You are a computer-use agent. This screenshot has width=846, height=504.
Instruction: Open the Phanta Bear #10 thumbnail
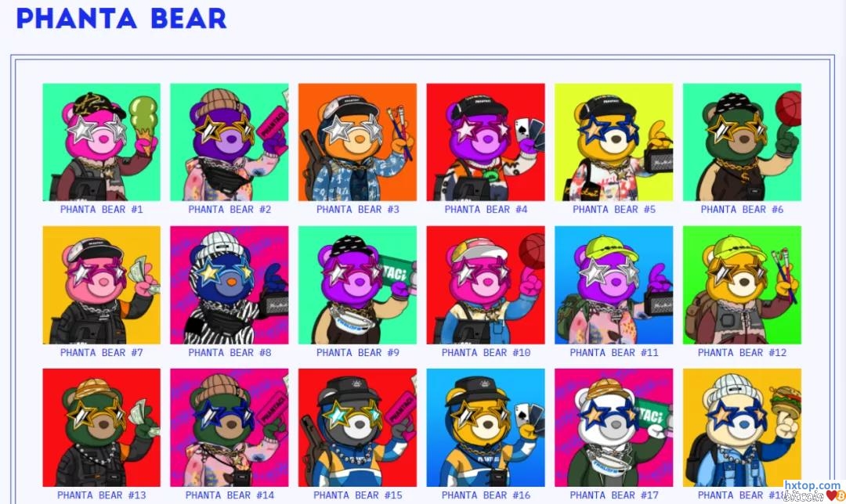(486, 285)
